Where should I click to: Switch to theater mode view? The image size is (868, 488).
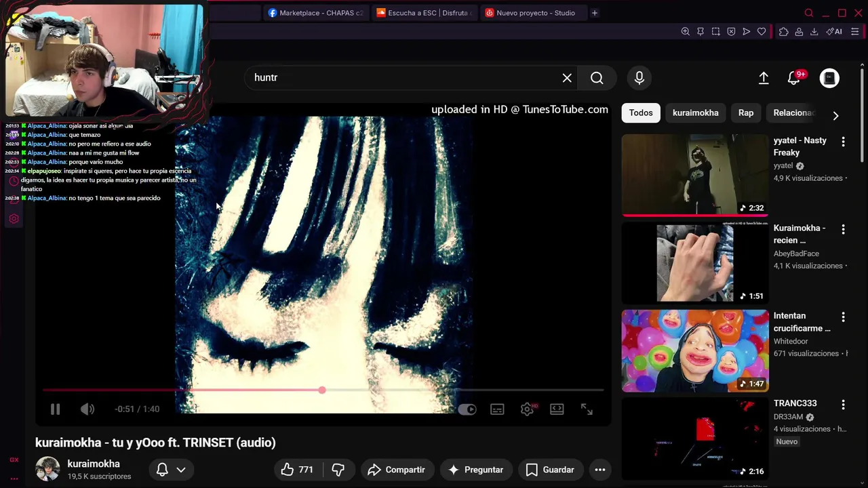coord(557,409)
